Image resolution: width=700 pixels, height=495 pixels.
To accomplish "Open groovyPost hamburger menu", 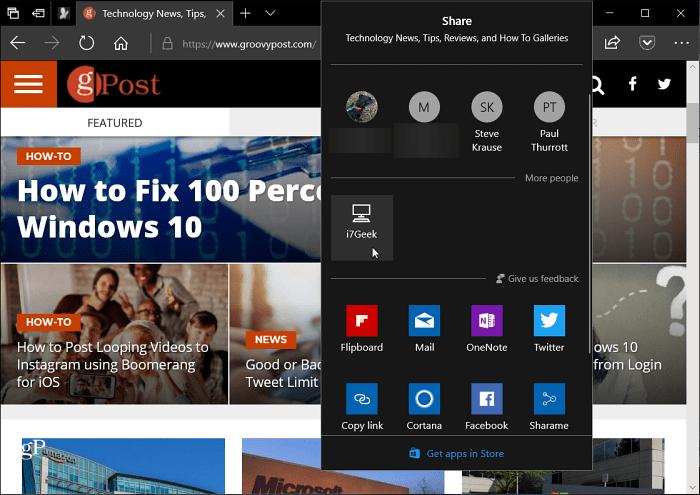I will pos(29,84).
